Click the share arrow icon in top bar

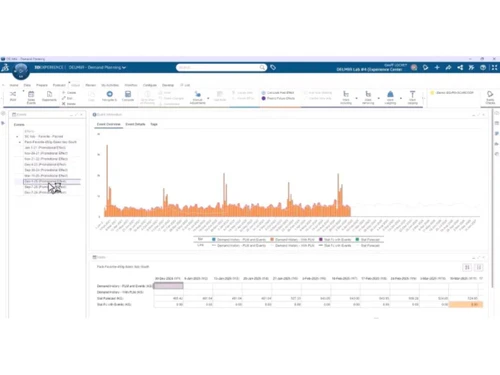click(448, 68)
